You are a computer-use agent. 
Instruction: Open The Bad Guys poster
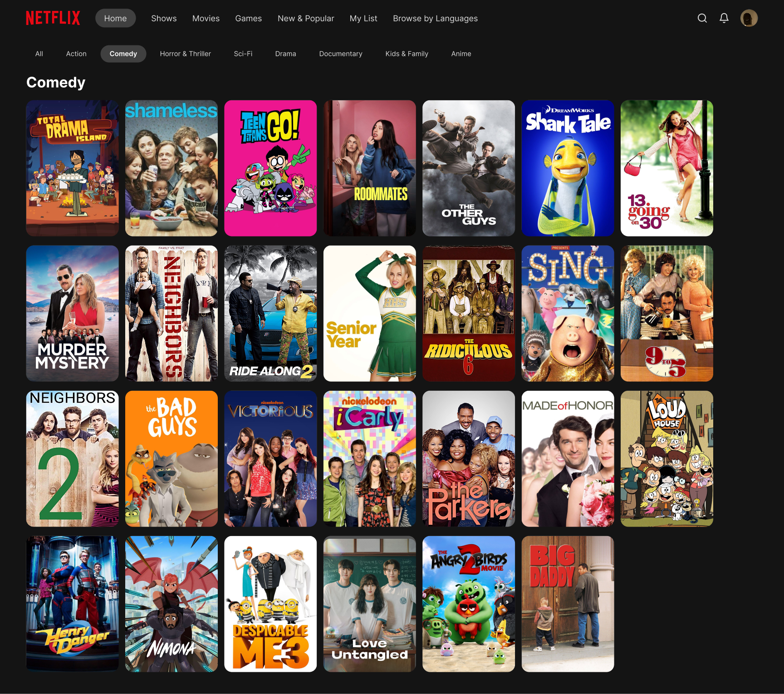pyautogui.click(x=171, y=459)
